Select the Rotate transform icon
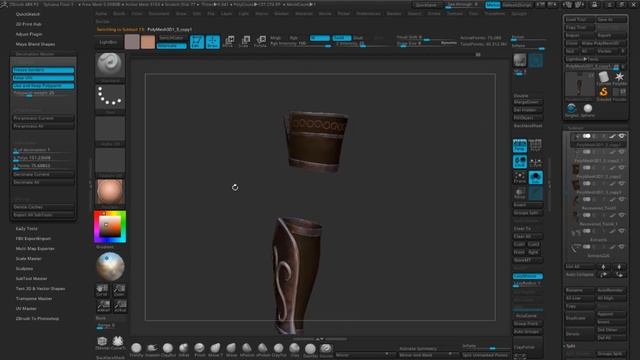The height and width of the screenshot is (360, 640). (x=260, y=41)
